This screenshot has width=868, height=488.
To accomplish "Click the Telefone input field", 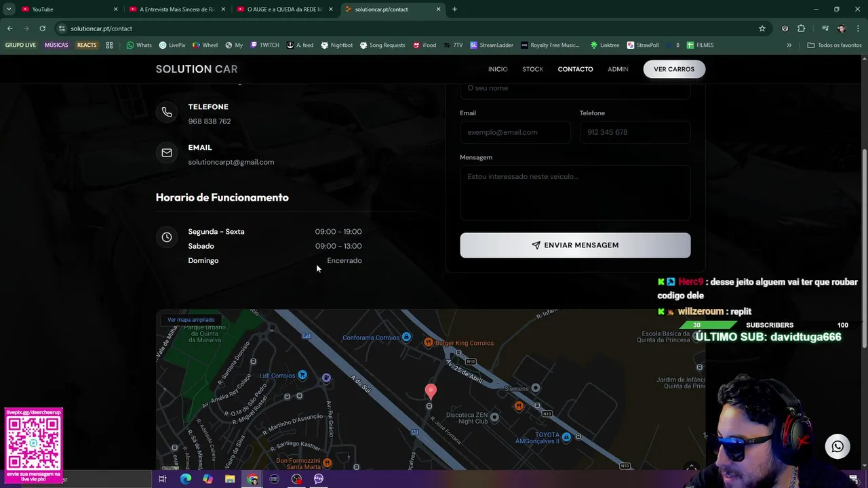I will pos(635,132).
